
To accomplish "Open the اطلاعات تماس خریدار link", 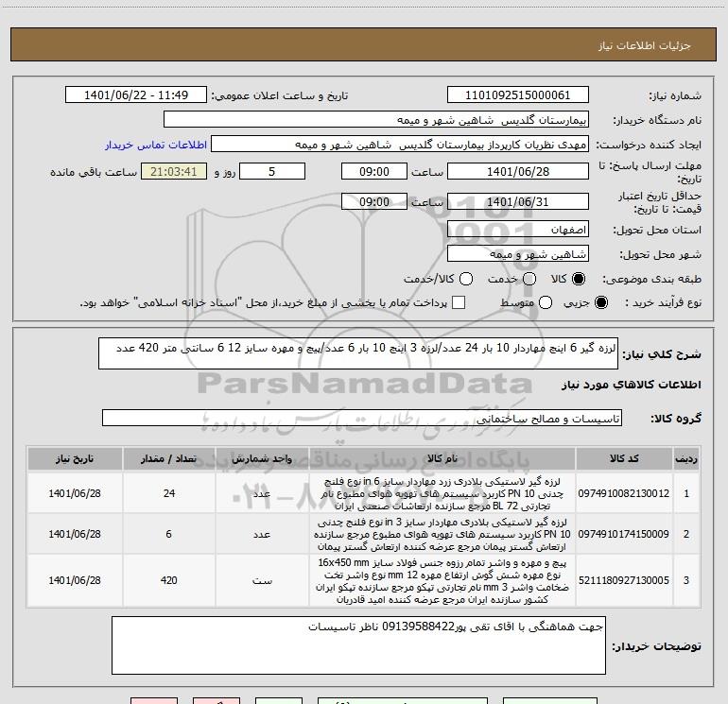I will click(156, 145).
